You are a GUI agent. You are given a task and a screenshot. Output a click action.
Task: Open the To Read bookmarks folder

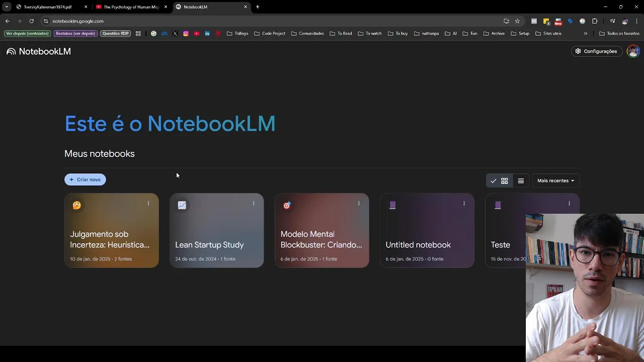click(x=341, y=34)
